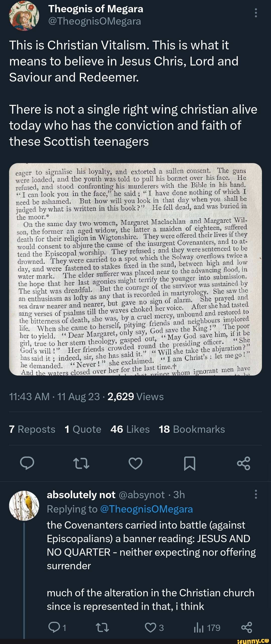The image size is (271, 644).
Task: Open absolutely not's bird avatar
Action: click(24, 506)
